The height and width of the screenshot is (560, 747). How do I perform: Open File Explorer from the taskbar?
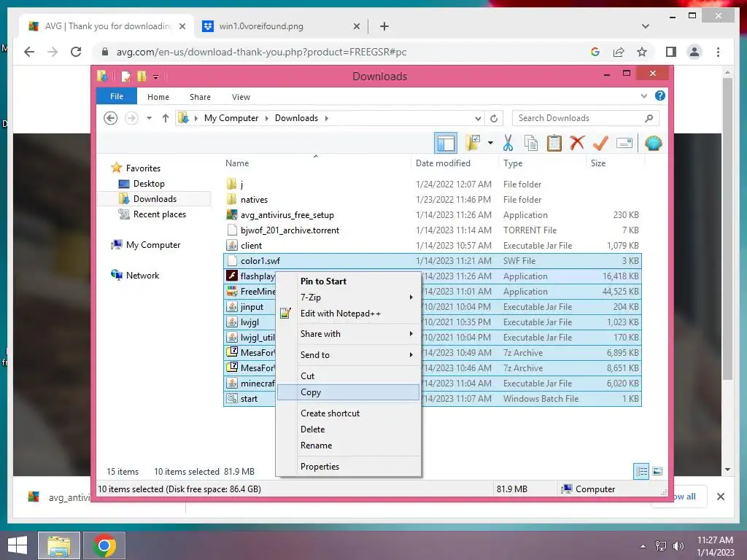59,545
